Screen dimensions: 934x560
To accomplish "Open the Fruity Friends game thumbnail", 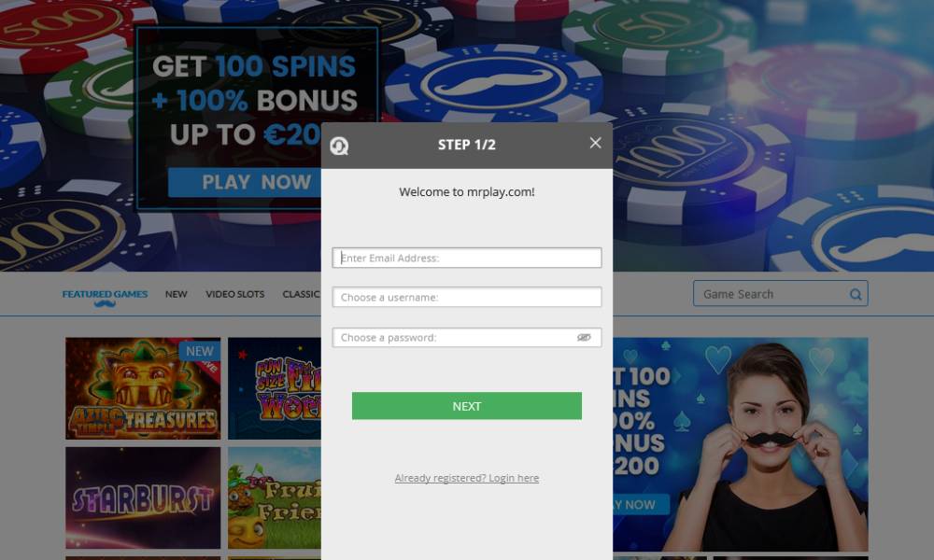I will point(275,498).
